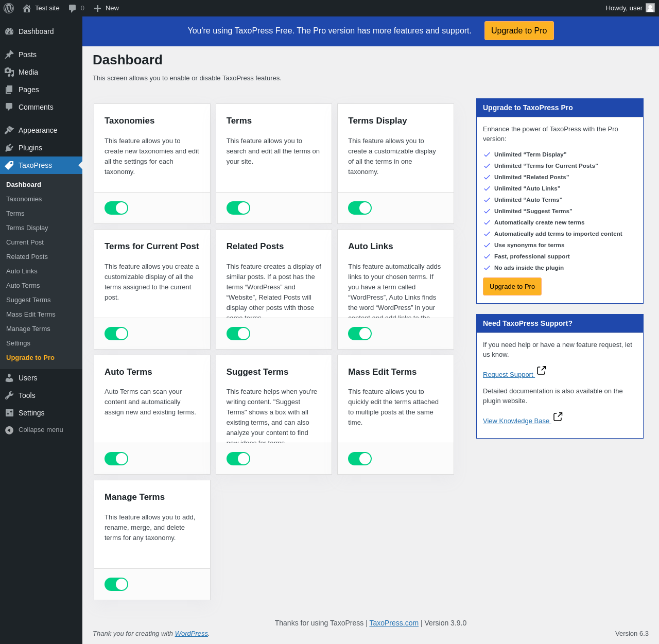This screenshot has width=659, height=644.
Task: Open the Pages sidebar menu label
Action: [x=29, y=90]
